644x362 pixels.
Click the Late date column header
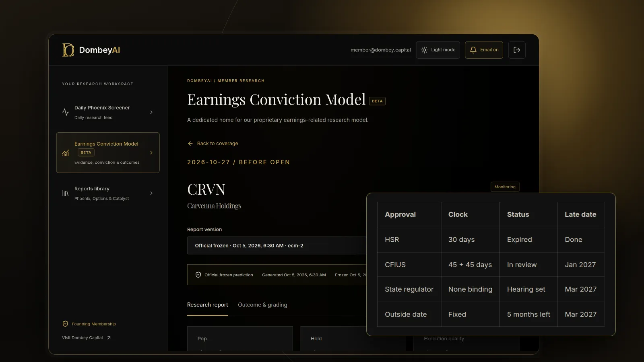click(x=580, y=214)
